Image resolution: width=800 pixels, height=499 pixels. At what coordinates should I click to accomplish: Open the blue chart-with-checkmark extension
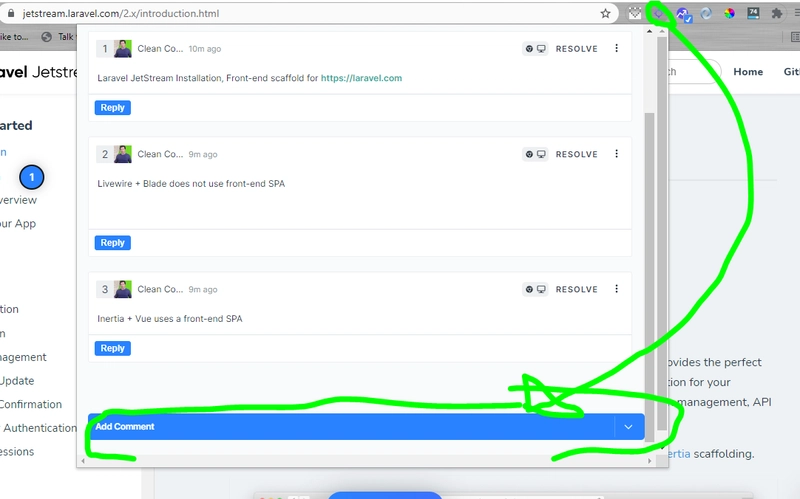pos(683,14)
